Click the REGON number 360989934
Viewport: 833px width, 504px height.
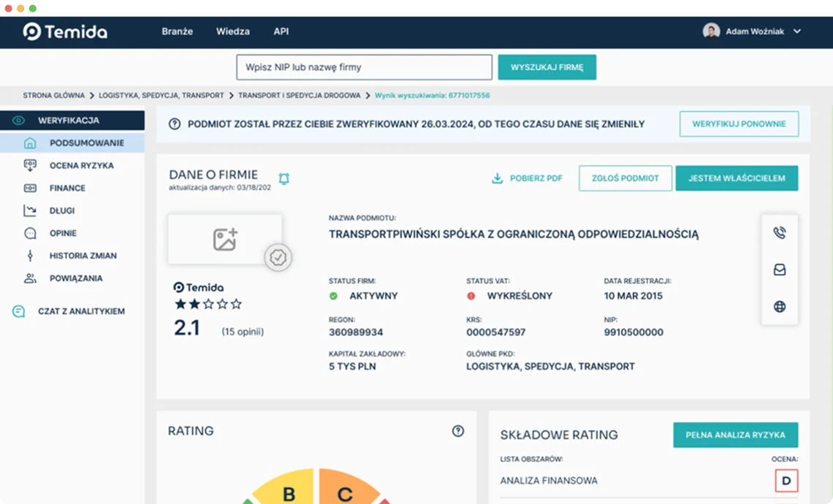(x=355, y=332)
